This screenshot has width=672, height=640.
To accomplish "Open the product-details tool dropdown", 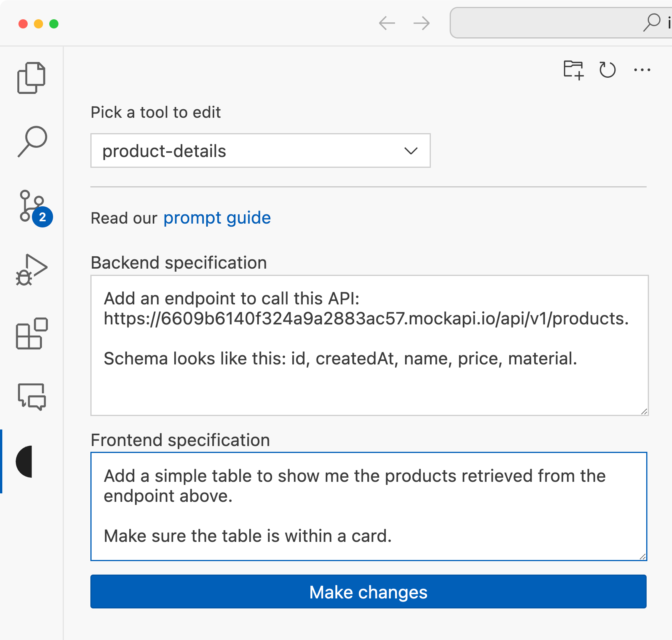I will click(260, 150).
